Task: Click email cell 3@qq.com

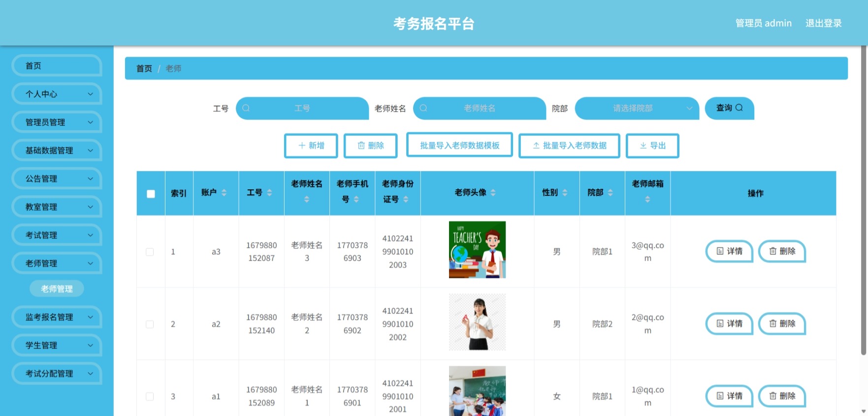Action: 647,251
